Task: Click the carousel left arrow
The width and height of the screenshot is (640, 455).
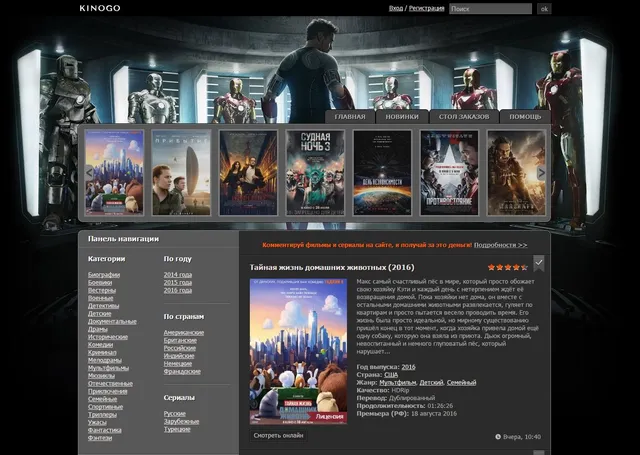Action: coord(88,172)
